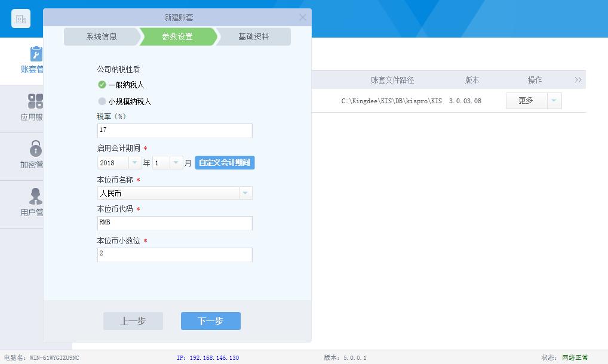Click the Kingdee app icon at top left

pyautogui.click(x=20, y=18)
